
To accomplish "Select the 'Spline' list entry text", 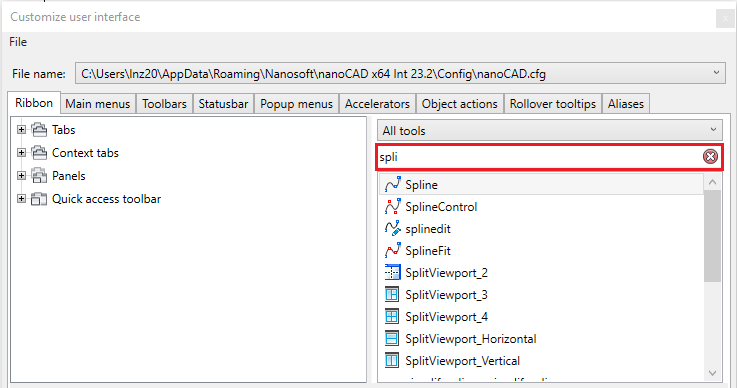I will [422, 185].
